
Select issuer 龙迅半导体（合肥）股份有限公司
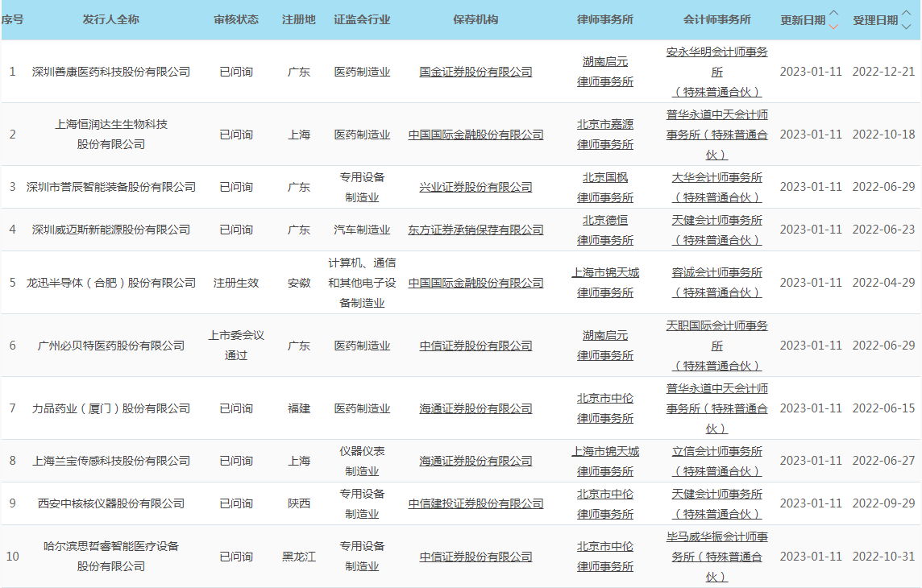point(111,283)
